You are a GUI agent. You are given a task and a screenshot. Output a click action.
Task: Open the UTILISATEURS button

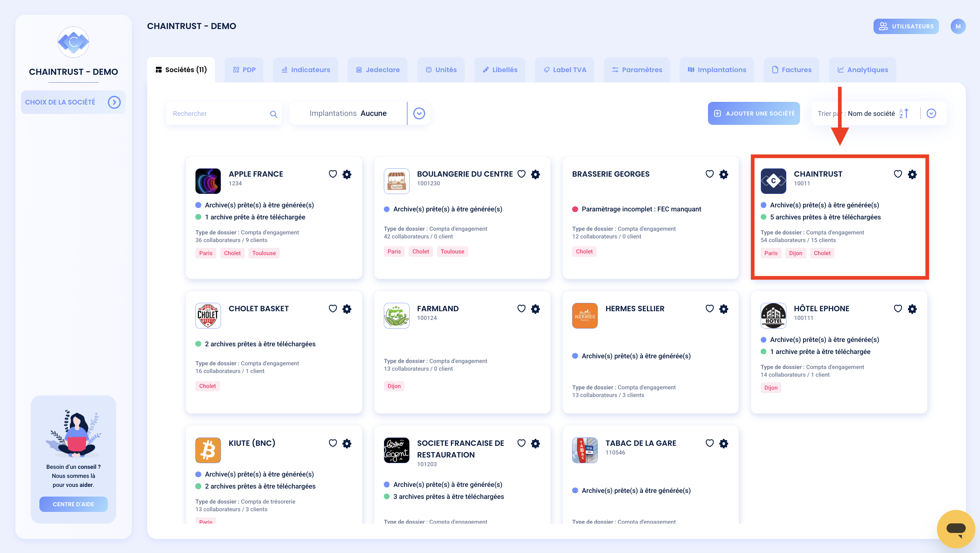click(906, 26)
